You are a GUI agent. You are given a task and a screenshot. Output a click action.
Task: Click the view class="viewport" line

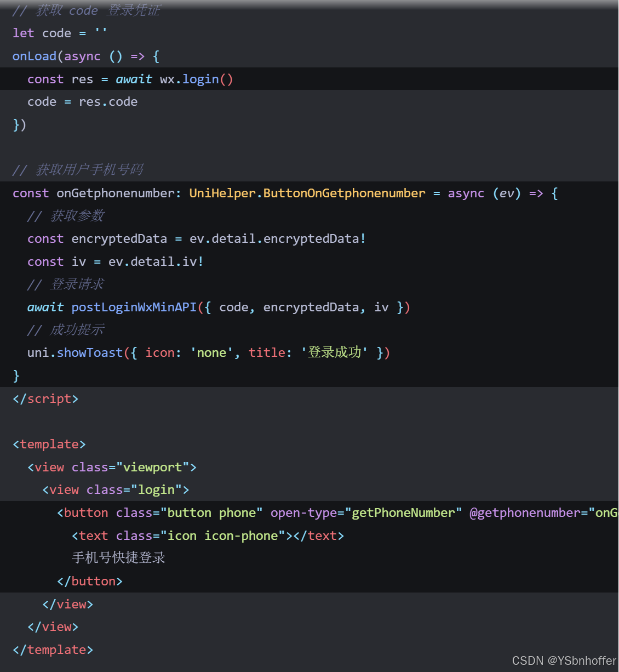coord(112,467)
